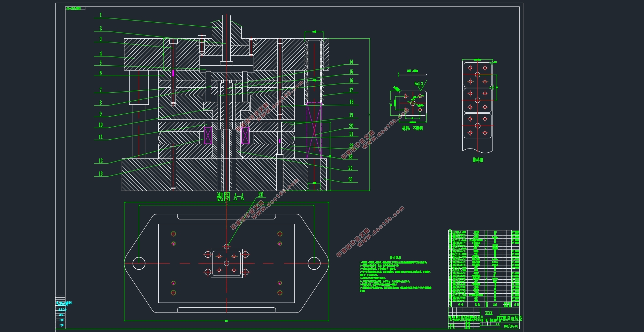Click the 1:1 scale cell in title block
The width and height of the screenshot is (644, 332).
(497, 324)
